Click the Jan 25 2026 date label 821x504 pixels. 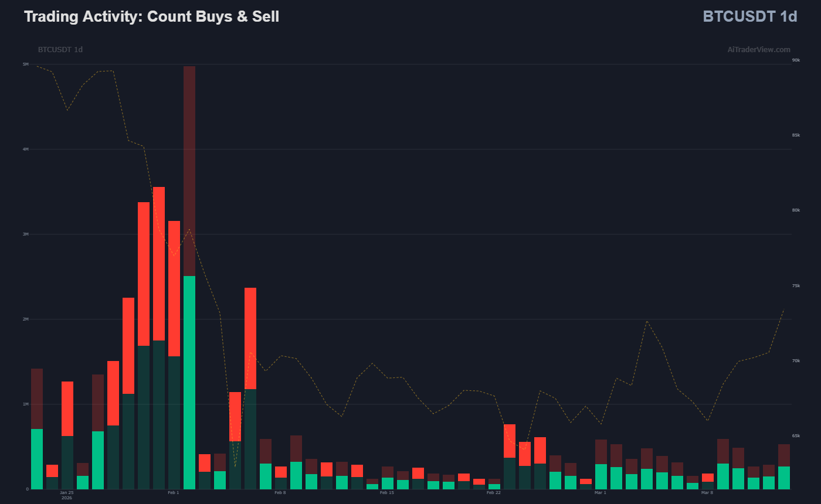pyautogui.click(x=67, y=495)
